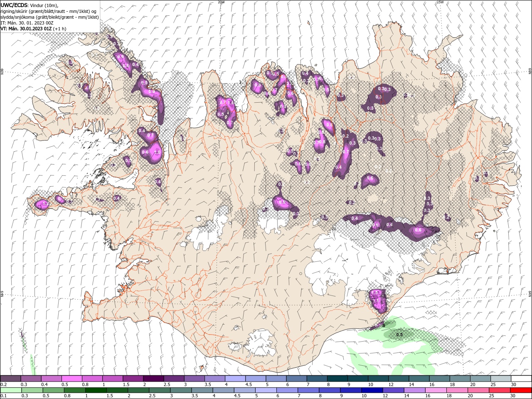Click the pale green 0.1 rain legend swatch
Screen dimensions: 532x399
coord(10,390)
